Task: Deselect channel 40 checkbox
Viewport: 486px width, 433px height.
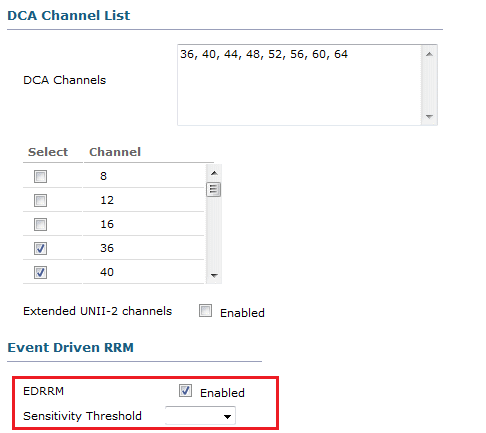Action: (x=40, y=272)
